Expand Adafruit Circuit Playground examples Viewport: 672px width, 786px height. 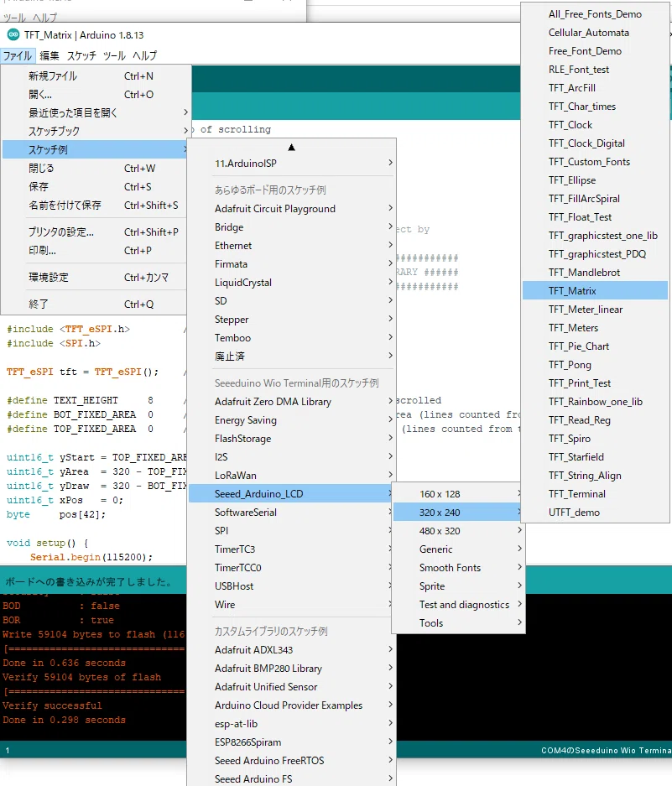click(292, 209)
